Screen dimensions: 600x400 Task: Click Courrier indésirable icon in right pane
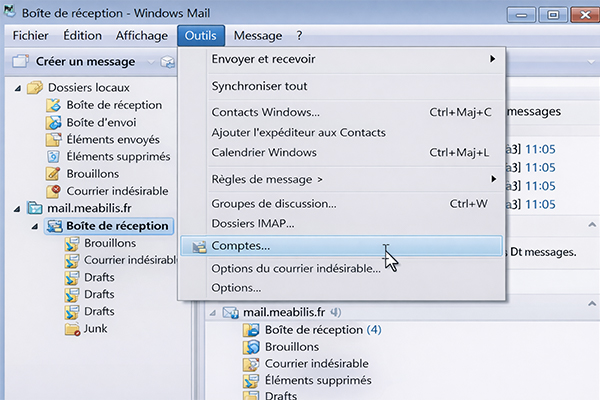tap(251, 364)
